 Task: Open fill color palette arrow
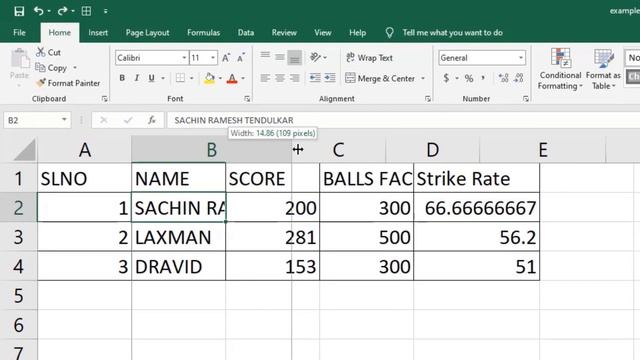pyautogui.click(x=220, y=78)
